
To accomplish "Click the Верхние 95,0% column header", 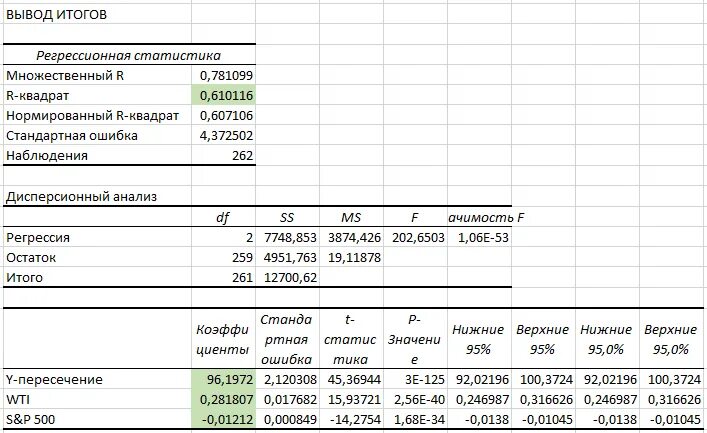I will click(x=670, y=340).
